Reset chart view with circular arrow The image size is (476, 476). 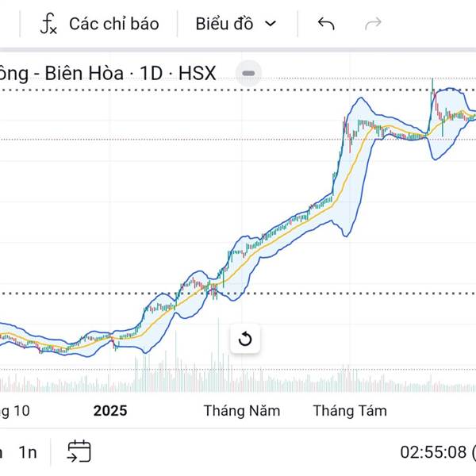pos(245,340)
